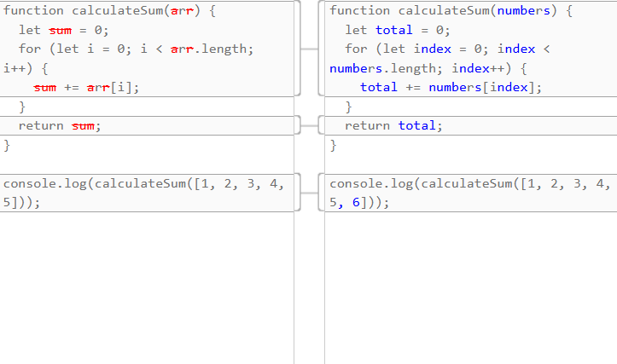Click inserted "numbers" in right function signature
The width and height of the screenshot is (617, 364).
[524, 10]
